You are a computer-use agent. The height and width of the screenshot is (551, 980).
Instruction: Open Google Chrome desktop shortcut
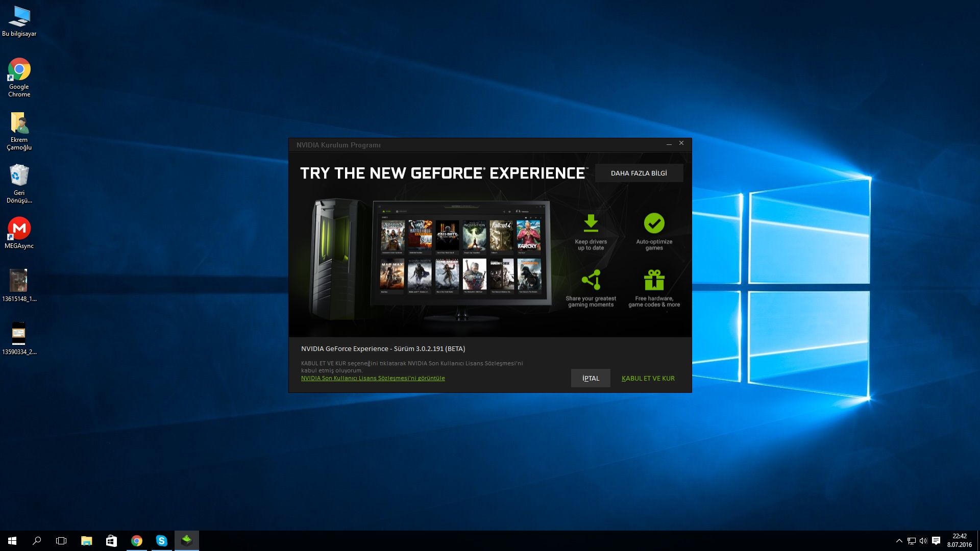[x=19, y=70]
